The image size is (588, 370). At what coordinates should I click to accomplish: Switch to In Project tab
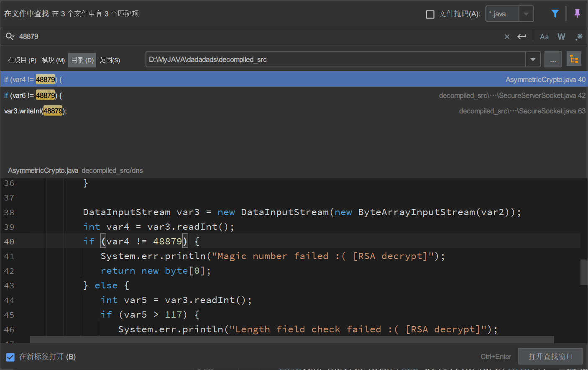(x=22, y=60)
